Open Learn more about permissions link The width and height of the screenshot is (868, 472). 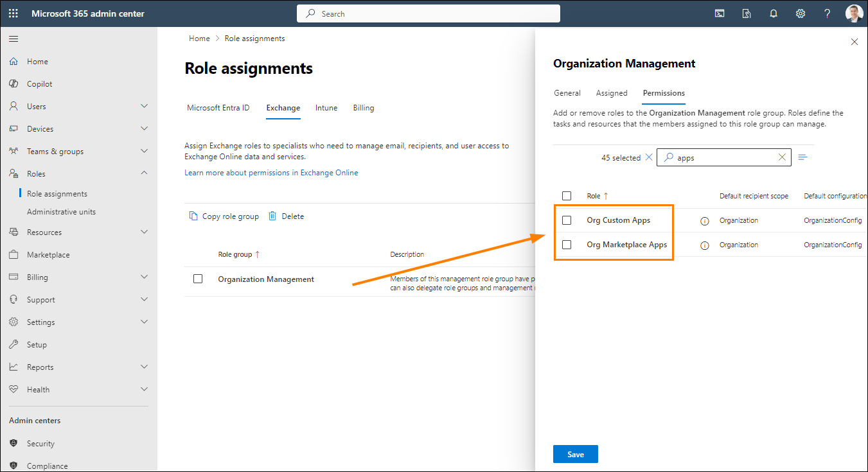tap(271, 173)
